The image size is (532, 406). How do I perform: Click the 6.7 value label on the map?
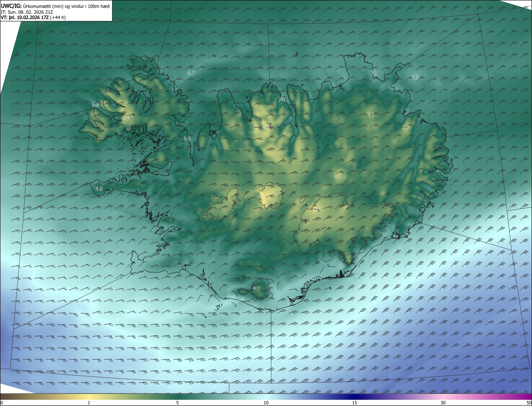pos(191,73)
